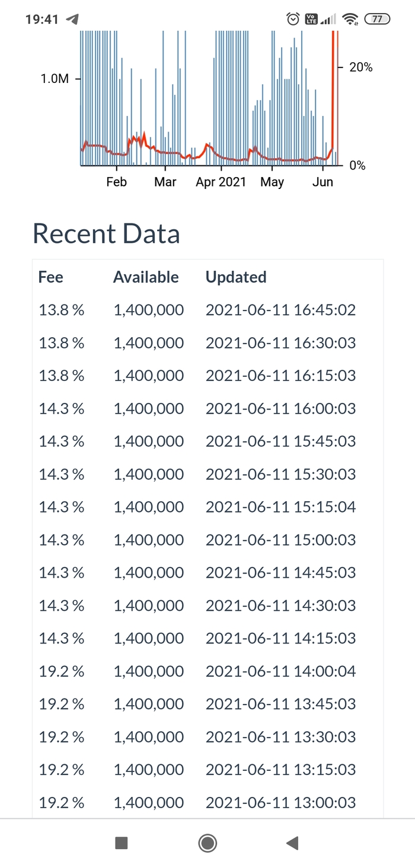This screenshot has height=868, width=415.
Task: Click the Recent Data heading
Action: [106, 233]
